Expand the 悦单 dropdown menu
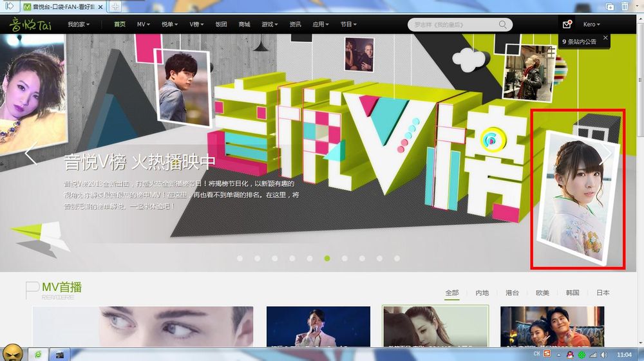 169,24
